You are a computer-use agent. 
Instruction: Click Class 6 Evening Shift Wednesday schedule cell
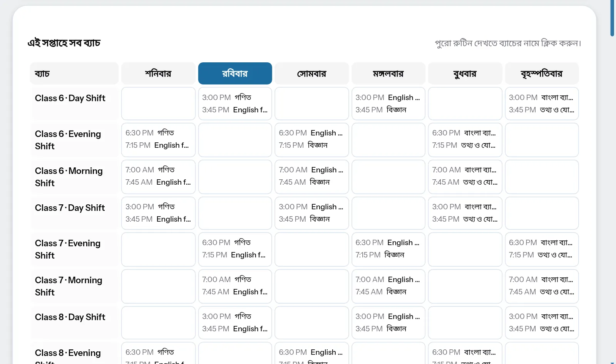click(465, 140)
